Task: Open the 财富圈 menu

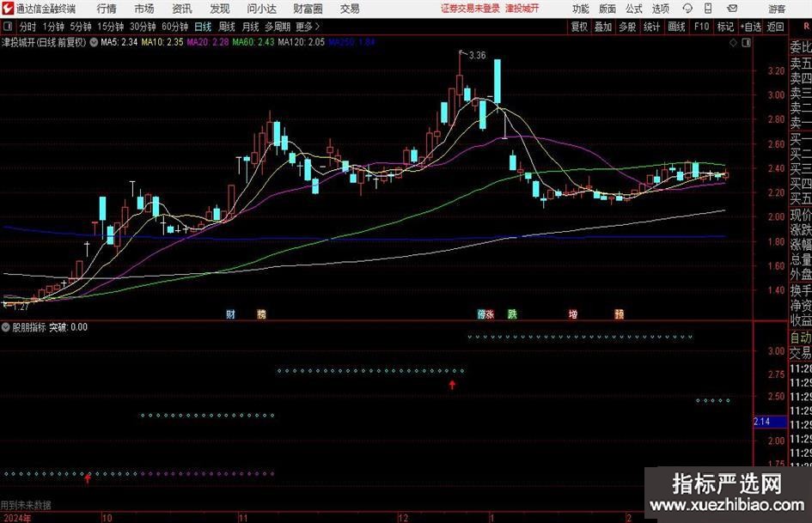Action: (308, 9)
